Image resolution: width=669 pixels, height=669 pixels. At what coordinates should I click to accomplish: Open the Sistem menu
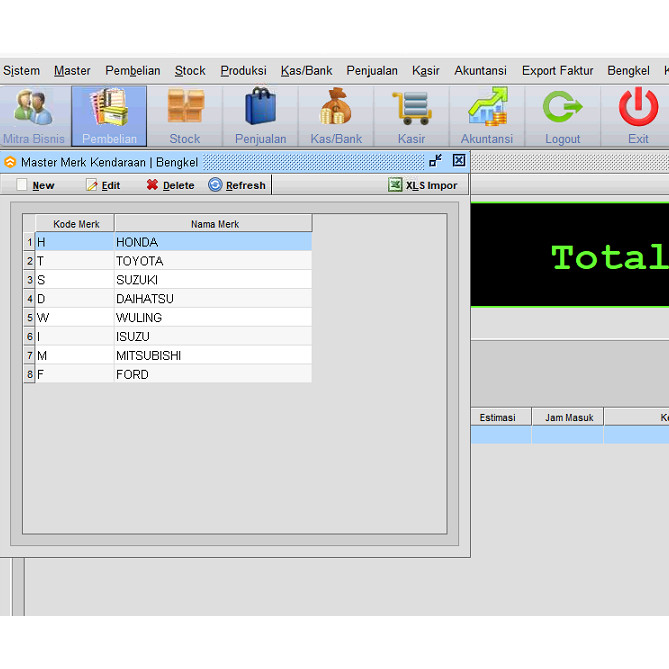[x=21, y=70]
